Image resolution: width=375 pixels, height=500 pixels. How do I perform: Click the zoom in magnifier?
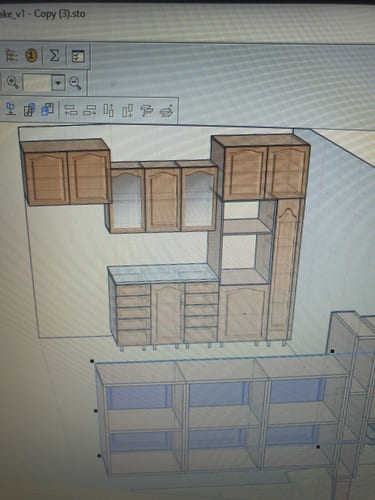12,82
